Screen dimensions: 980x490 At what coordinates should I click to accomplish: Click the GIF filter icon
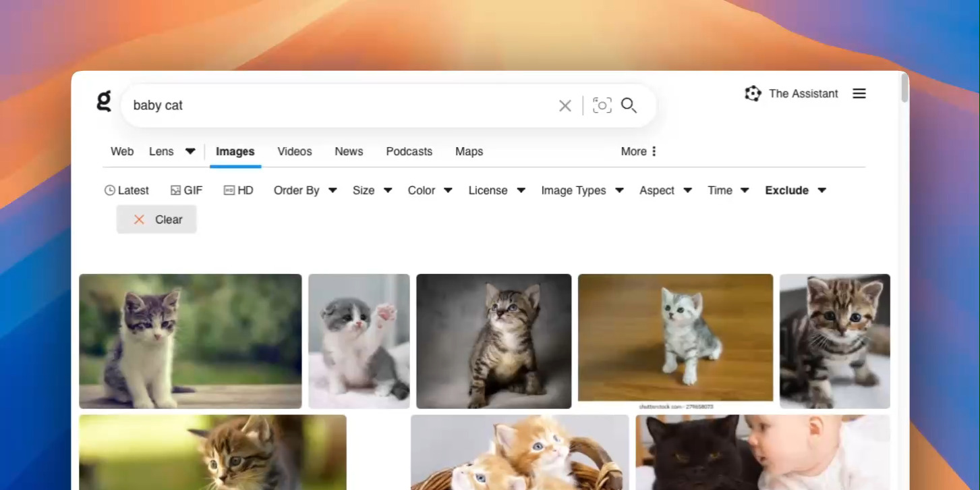click(176, 190)
